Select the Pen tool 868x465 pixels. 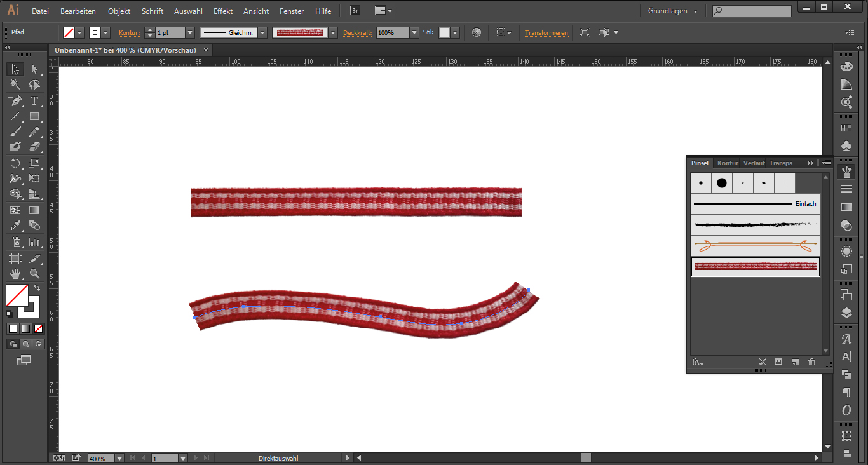15,101
